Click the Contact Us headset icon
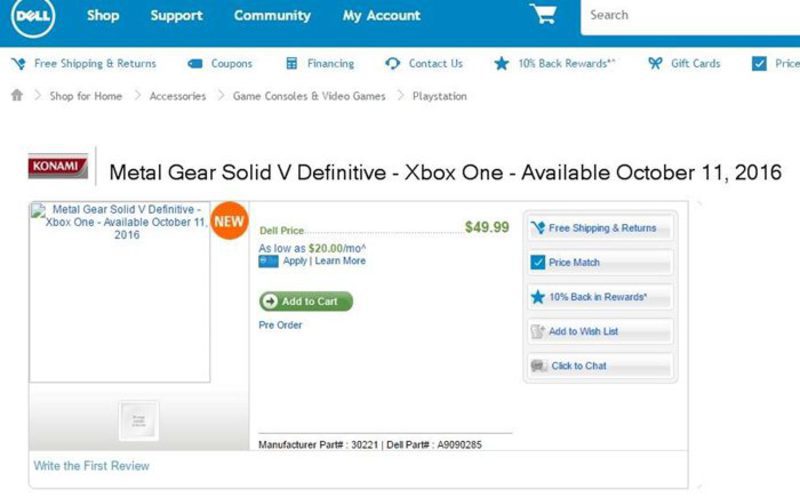 pyautogui.click(x=393, y=63)
